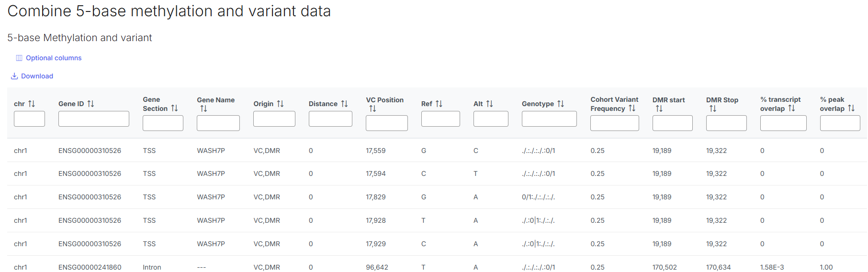Sort by Gene Section column
This screenshot has width=868, height=272.
(174, 109)
